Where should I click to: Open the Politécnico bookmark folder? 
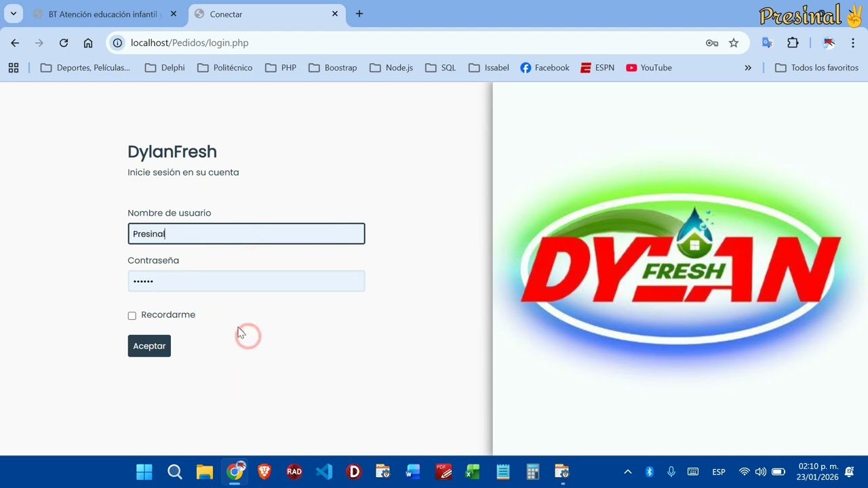point(224,68)
